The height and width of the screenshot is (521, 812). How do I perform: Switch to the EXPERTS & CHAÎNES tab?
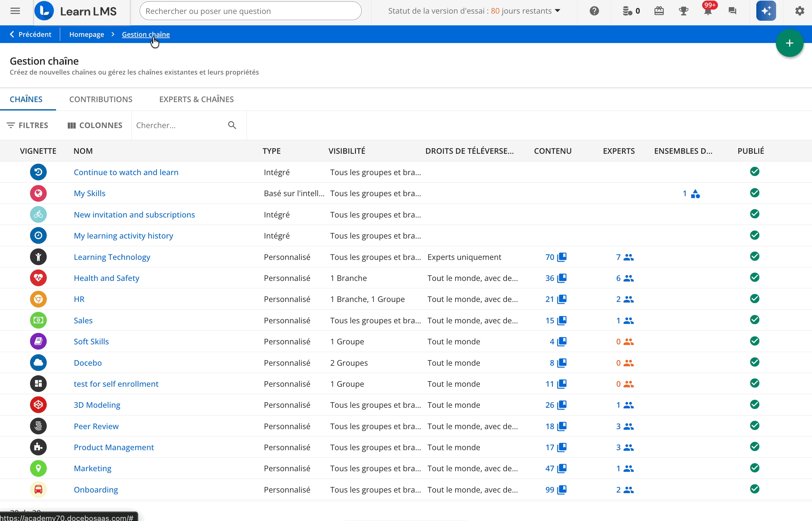196,99
